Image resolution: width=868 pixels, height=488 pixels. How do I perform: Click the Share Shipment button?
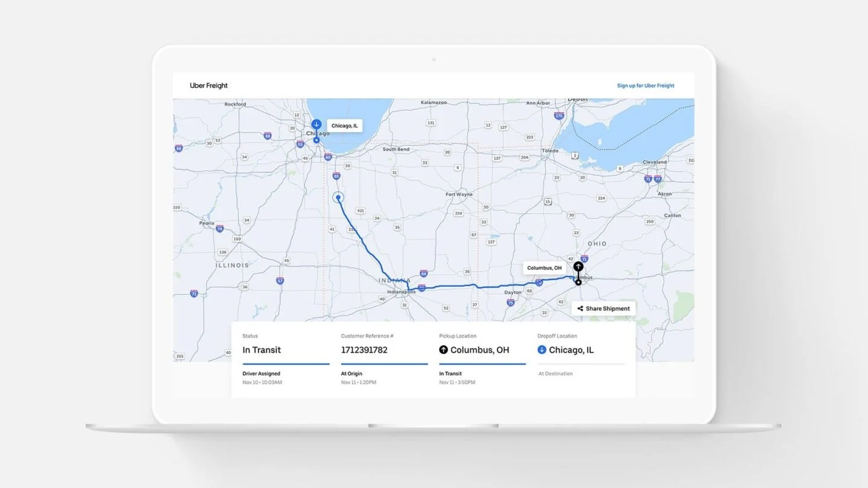point(603,308)
